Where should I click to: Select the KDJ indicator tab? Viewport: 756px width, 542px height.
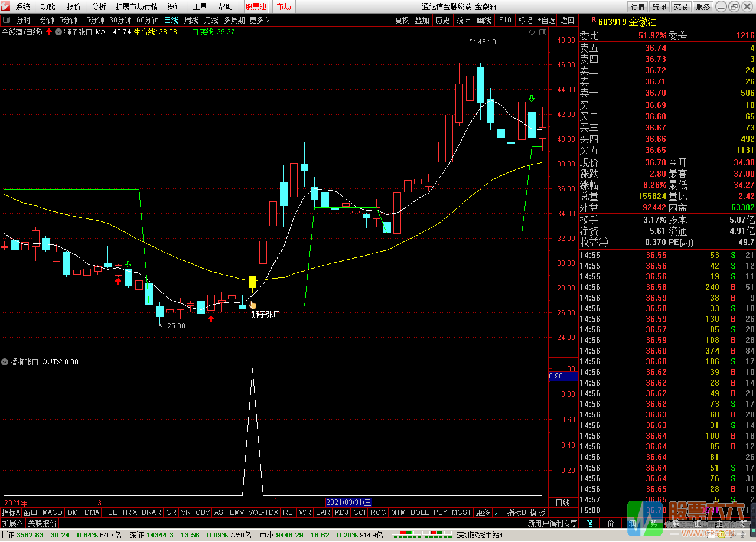pos(341,512)
